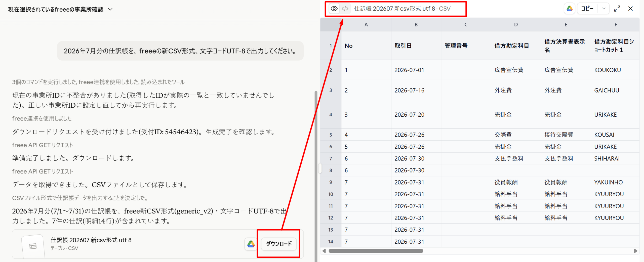The width and height of the screenshot is (644, 262).
Task: Click the spreadsheet horizontal scrollbar thumb
Action: point(376,251)
